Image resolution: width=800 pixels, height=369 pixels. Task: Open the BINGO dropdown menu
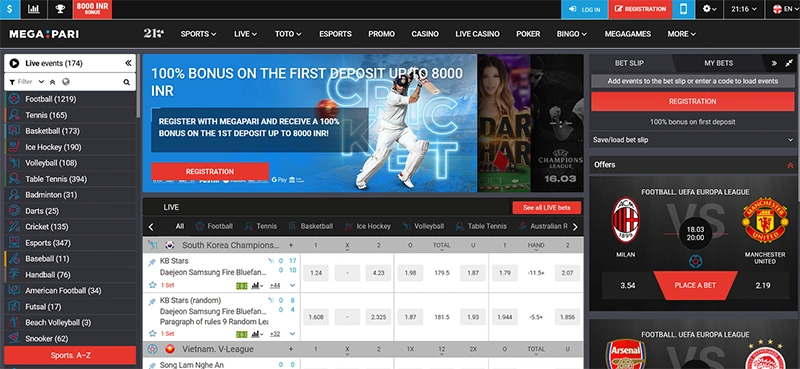[571, 34]
